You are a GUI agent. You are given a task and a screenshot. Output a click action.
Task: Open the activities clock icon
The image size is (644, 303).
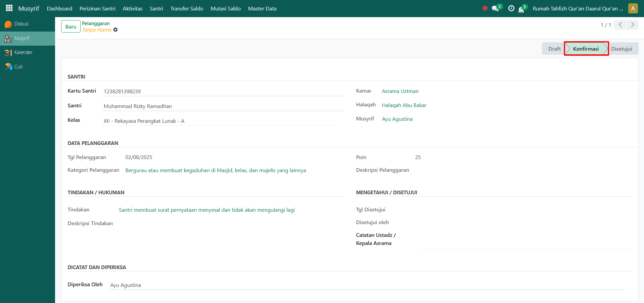coord(511,8)
